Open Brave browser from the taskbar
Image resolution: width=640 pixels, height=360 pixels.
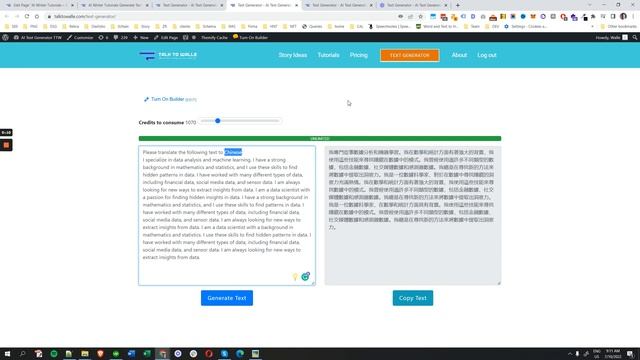click(100, 353)
